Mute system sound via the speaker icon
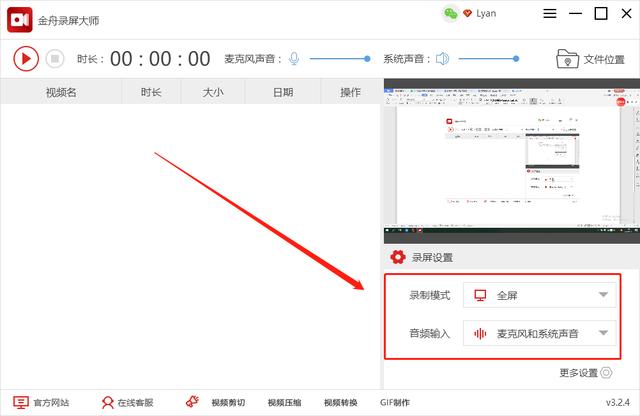Screen dimensions: 640x416 click(442, 59)
